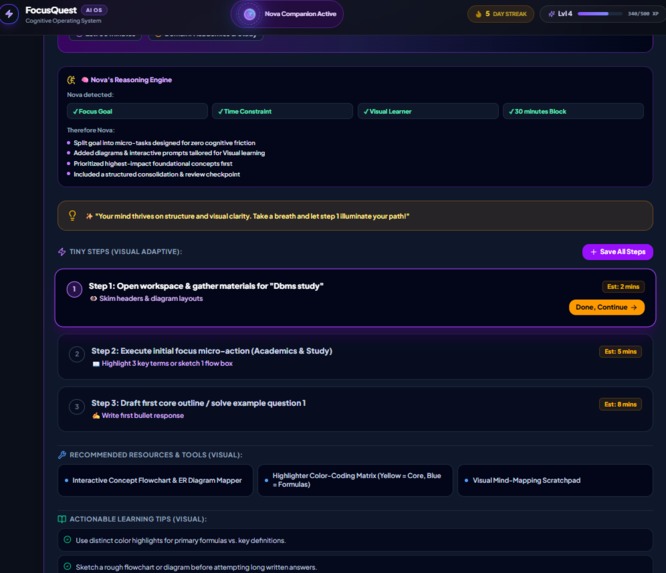The width and height of the screenshot is (666, 573).
Task: Click the XP progress bar
Action: click(x=600, y=14)
